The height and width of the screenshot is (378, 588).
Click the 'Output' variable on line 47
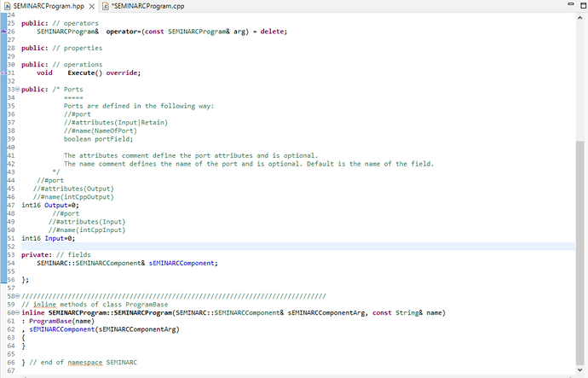pos(56,205)
